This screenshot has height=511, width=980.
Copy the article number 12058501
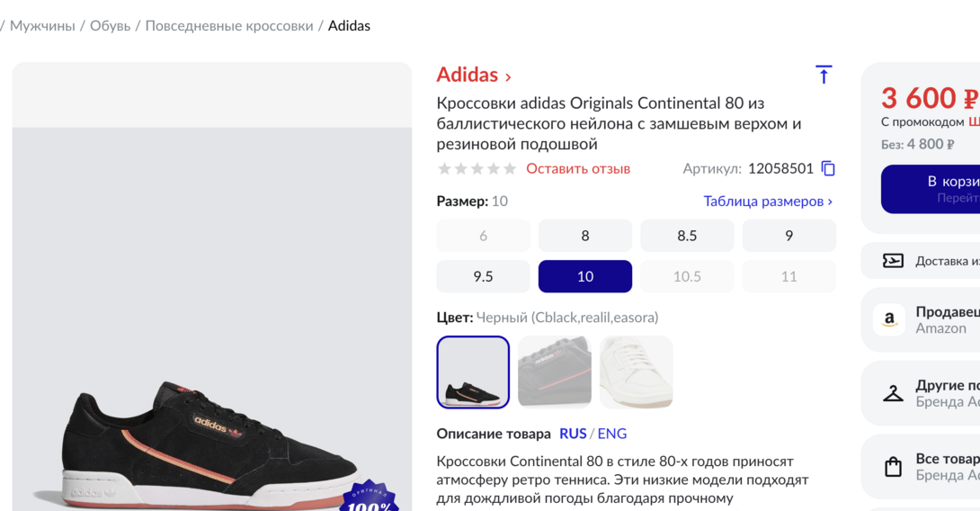tap(828, 169)
